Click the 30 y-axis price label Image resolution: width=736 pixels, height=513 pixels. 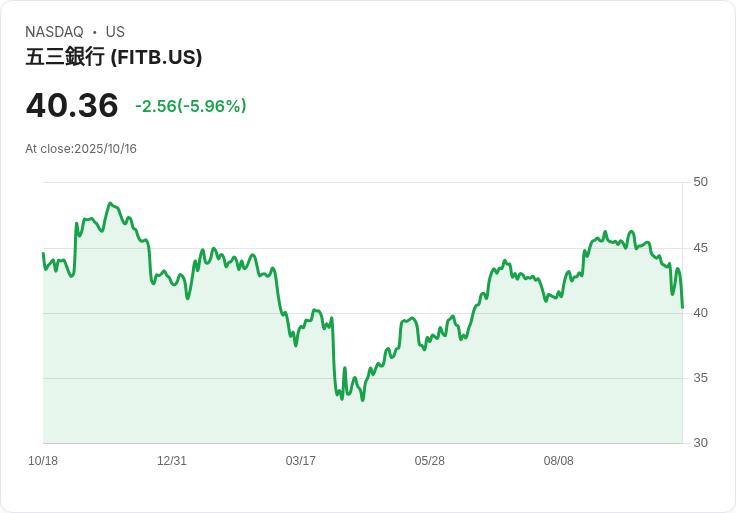pos(701,443)
